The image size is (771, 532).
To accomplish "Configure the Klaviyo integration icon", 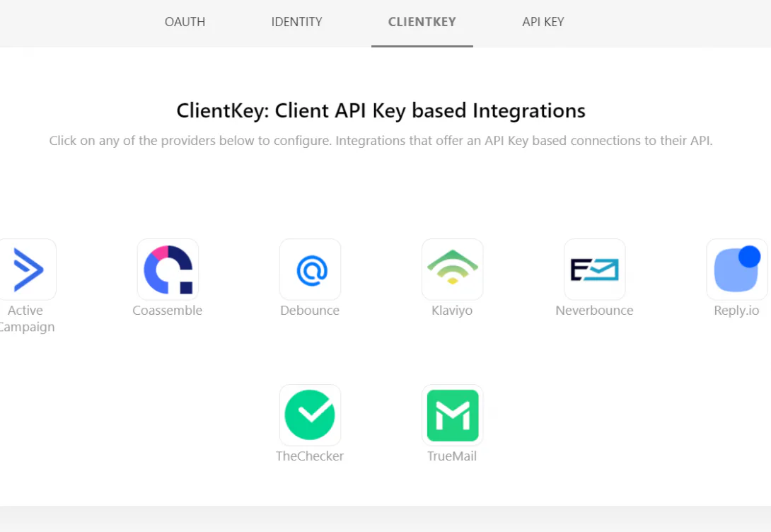I will point(453,270).
